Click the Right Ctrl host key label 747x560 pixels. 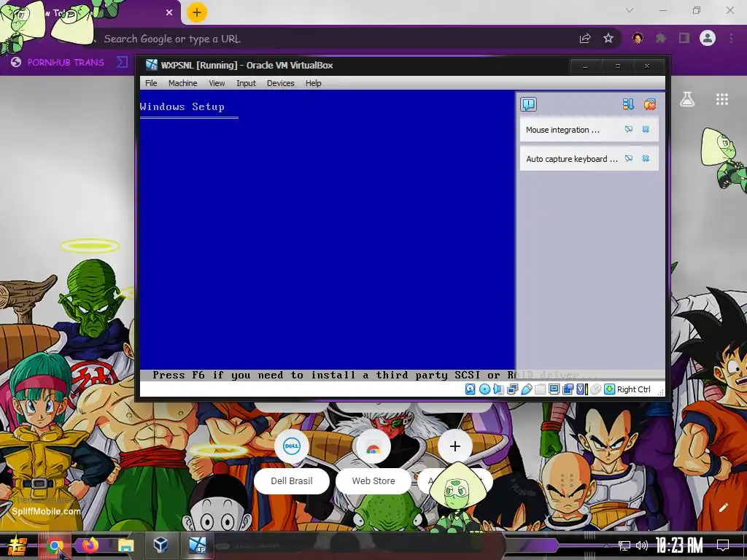point(634,389)
